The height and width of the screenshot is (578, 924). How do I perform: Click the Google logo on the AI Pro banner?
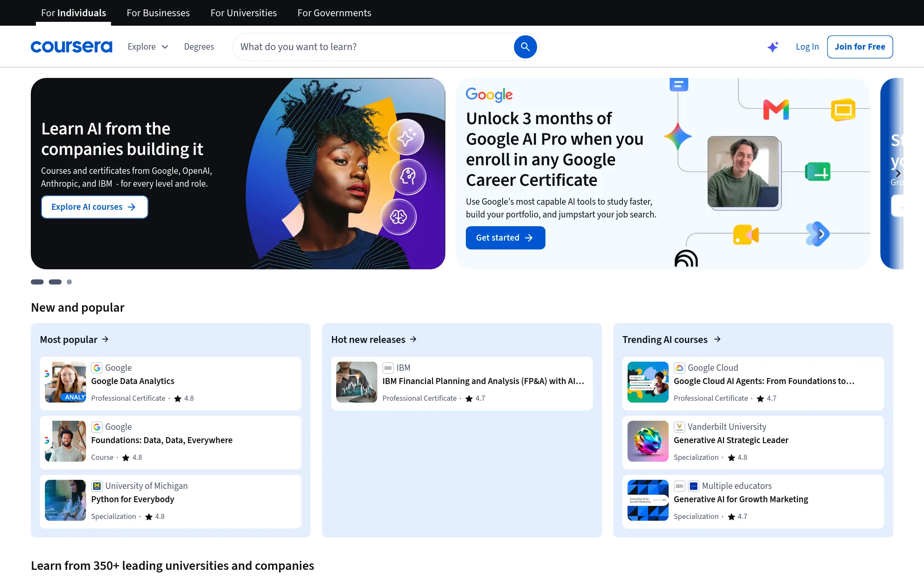489,95
